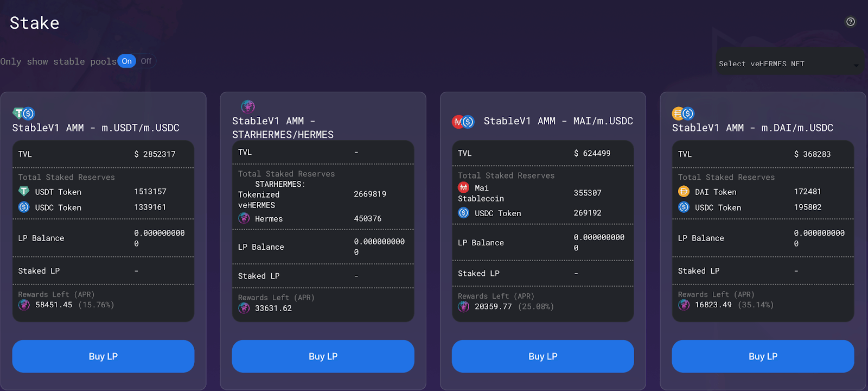Viewport: 868px width, 391px height.
Task: Click TVL value $ 624499
Action: [592, 153]
